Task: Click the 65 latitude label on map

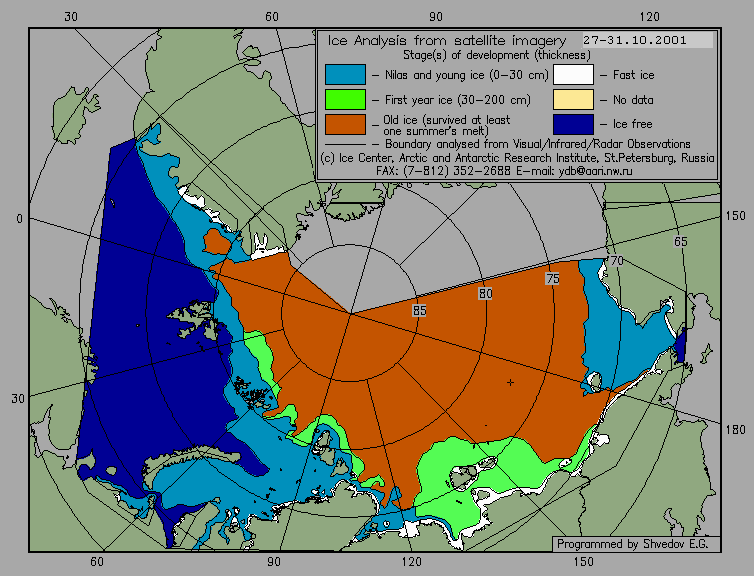Action: click(680, 241)
